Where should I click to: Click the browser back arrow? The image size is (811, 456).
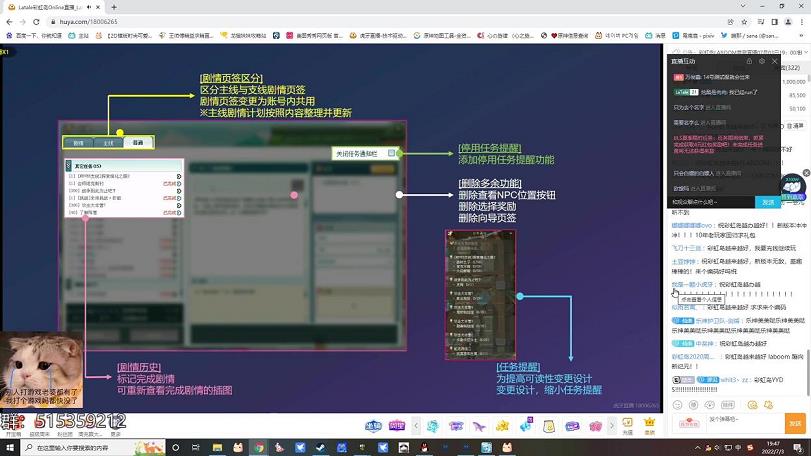(x=7, y=21)
